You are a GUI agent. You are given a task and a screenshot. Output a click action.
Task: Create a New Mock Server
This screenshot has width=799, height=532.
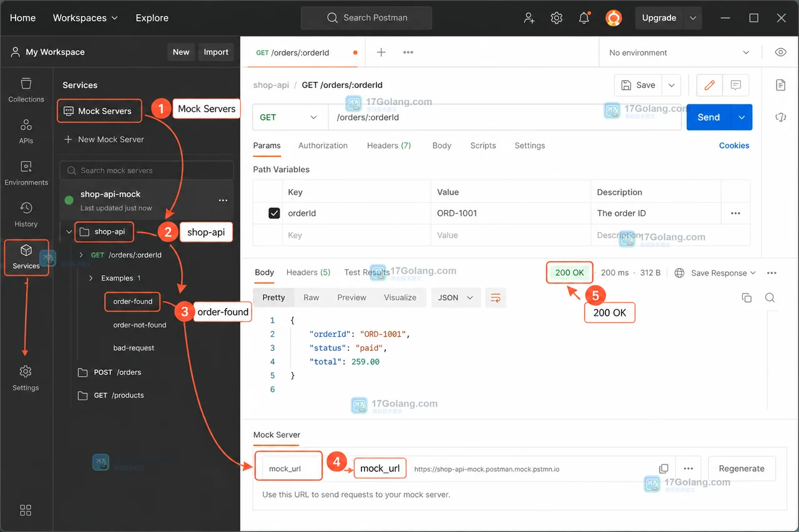click(x=104, y=140)
